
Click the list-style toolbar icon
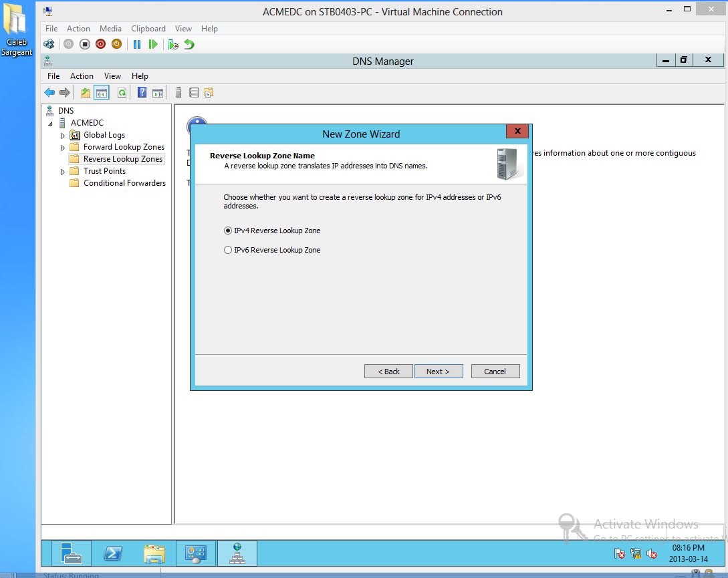pyautogui.click(x=194, y=93)
